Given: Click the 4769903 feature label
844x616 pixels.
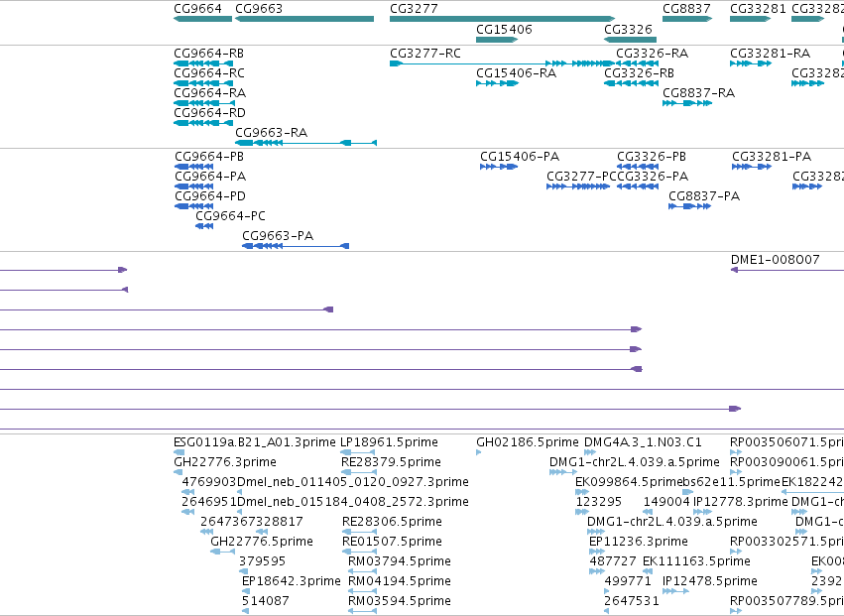Looking at the screenshot, I should (x=209, y=482).
